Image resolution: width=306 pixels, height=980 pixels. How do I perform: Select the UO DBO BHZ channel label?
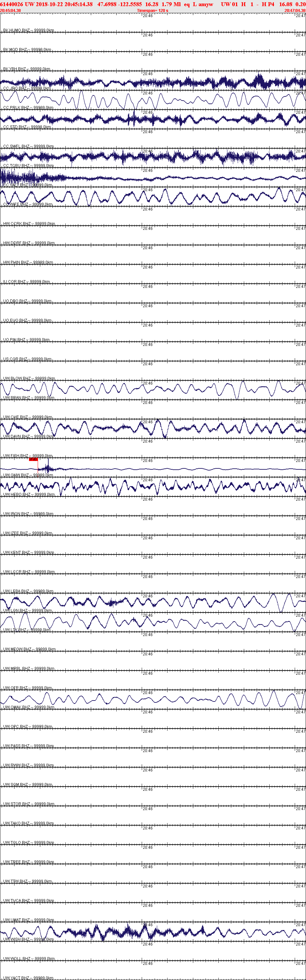click(x=27, y=301)
